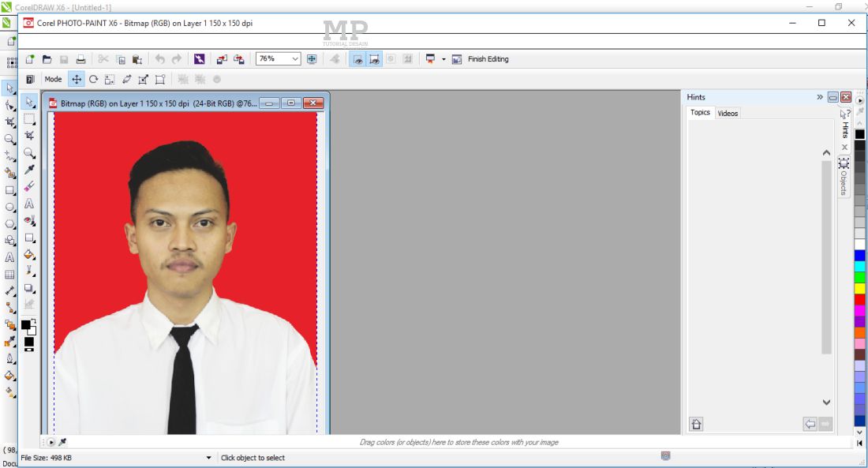Select Skew mode on property bar
This screenshot has height=468, width=868.
pyautogui.click(x=127, y=79)
